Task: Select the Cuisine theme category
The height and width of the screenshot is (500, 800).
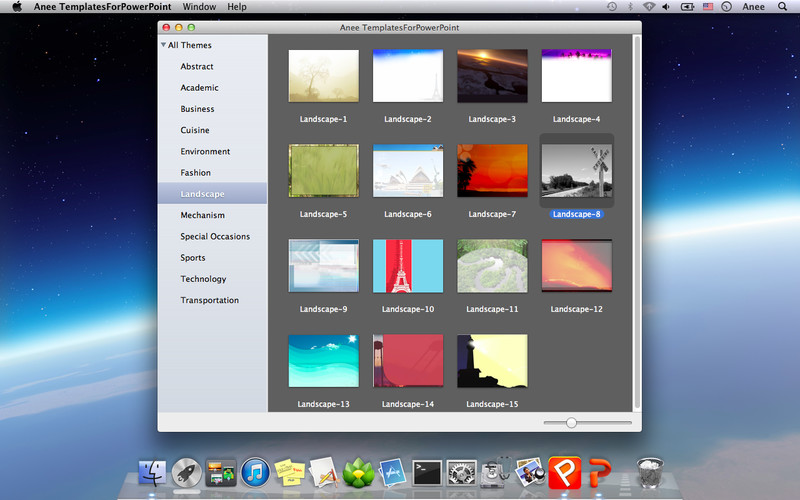Action: pos(194,130)
